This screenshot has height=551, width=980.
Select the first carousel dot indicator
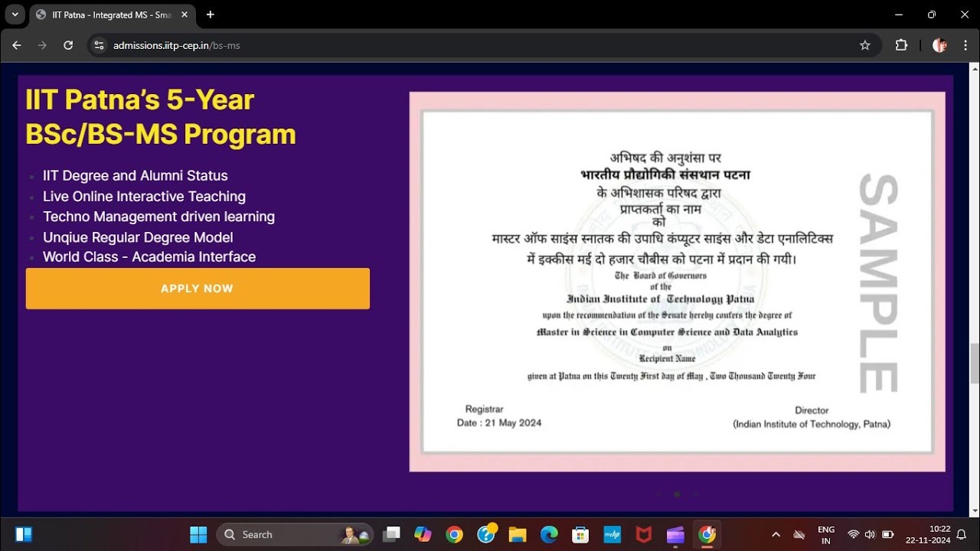(658, 494)
